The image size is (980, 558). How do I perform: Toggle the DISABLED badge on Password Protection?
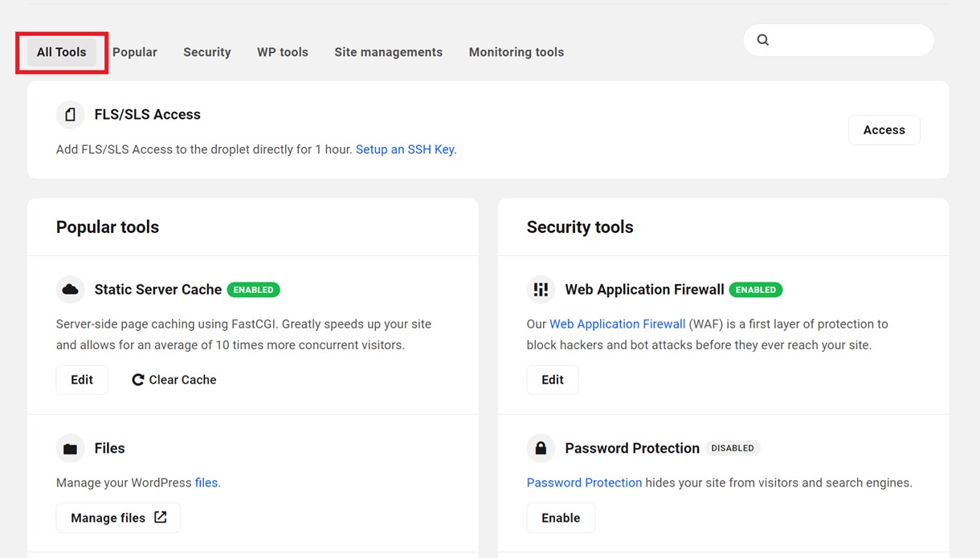pos(733,448)
